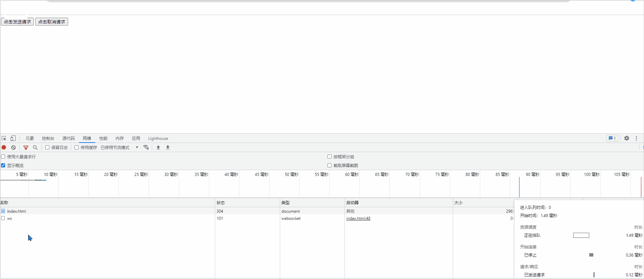Image resolution: width=644 pixels, height=279 pixels.
Task: Click websocket type cell
Action: coord(291,218)
